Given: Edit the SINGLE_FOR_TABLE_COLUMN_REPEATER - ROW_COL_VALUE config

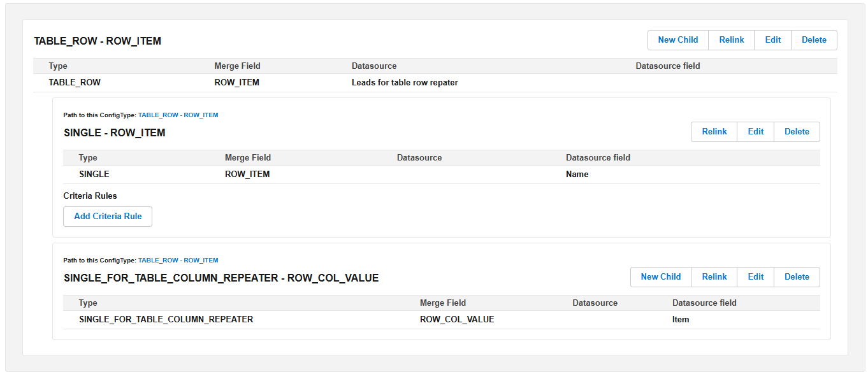Looking at the screenshot, I should [x=755, y=277].
